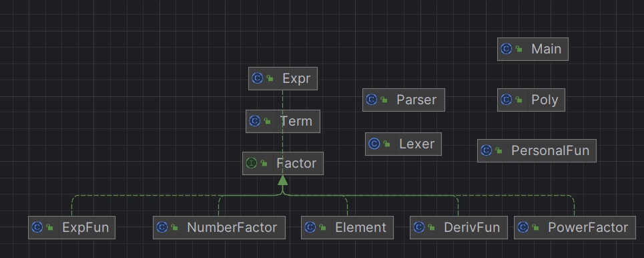This screenshot has height=258, width=644.
Task: Click the interface icon on the Factor node
Action: point(252,163)
